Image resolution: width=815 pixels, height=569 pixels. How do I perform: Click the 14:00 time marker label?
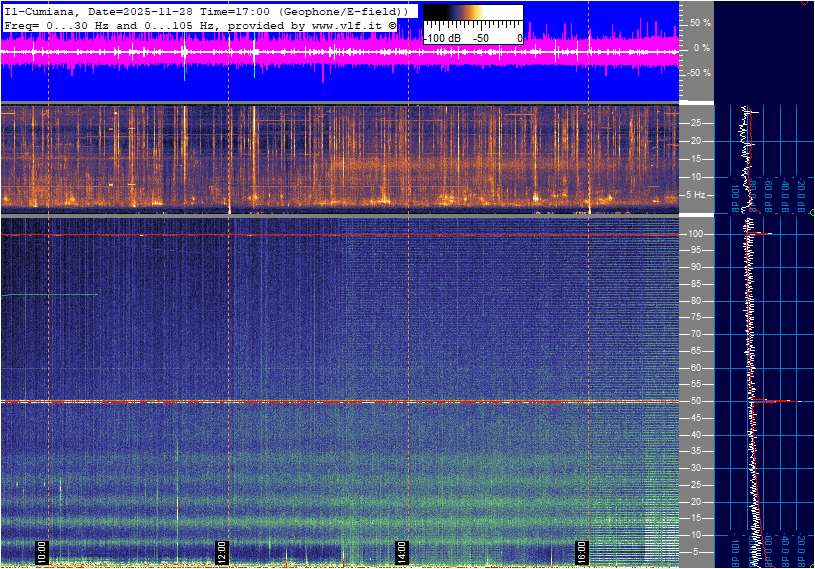(x=401, y=552)
